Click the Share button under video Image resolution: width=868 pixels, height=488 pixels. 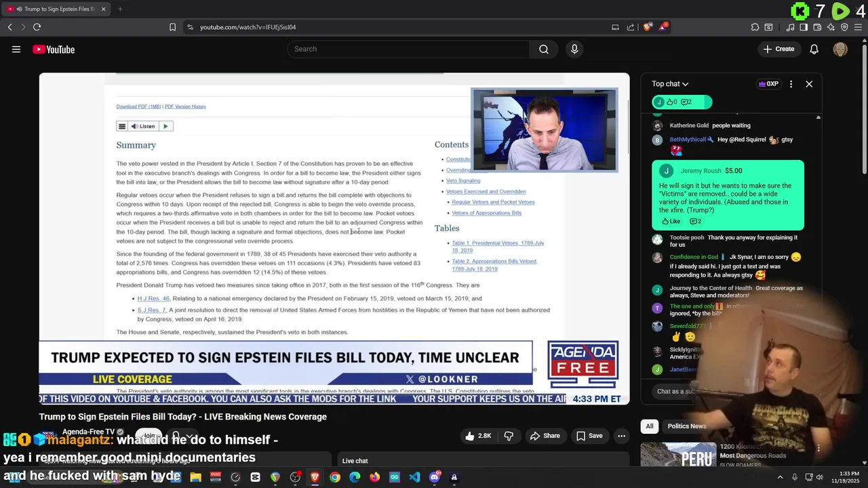tap(545, 436)
